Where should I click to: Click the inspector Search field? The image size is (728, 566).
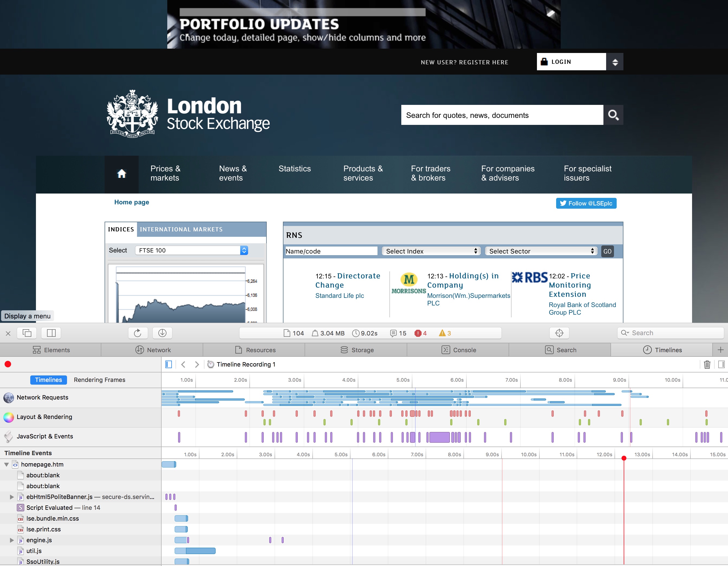point(670,333)
